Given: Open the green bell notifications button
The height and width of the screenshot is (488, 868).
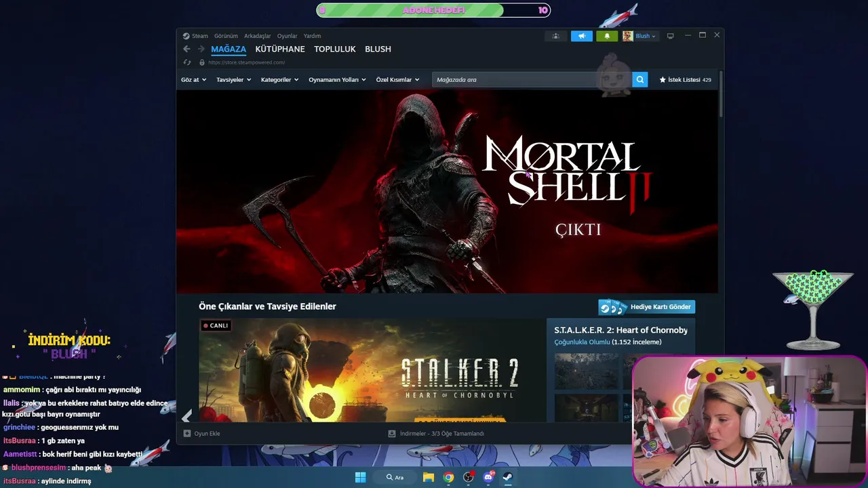Looking at the screenshot, I should coord(607,36).
